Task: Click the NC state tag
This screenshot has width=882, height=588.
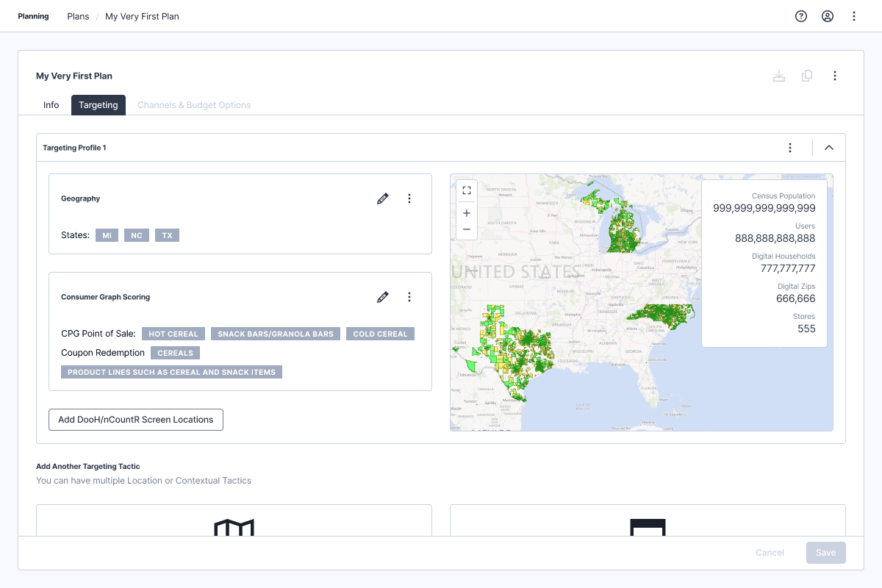Action: [x=137, y=235]
